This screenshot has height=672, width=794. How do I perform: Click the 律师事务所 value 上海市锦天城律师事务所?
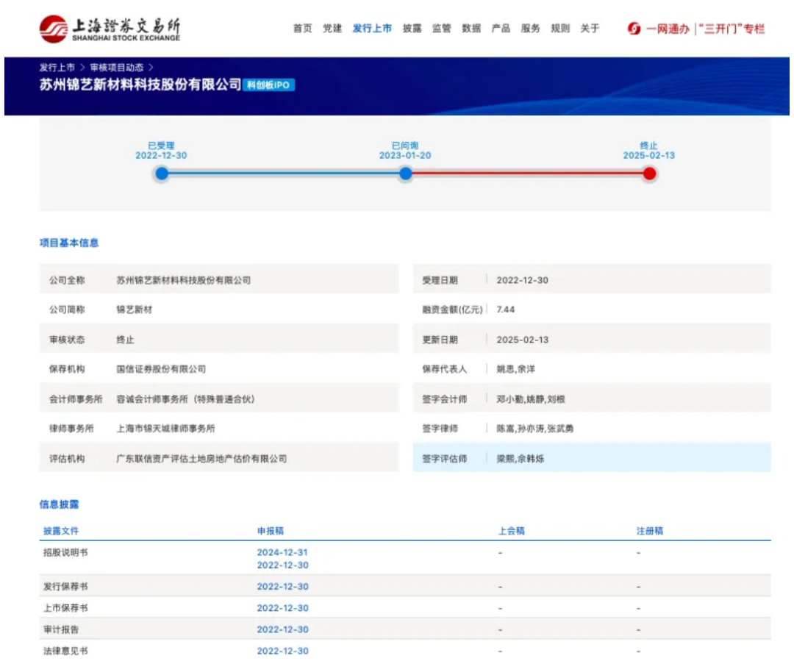165,429
